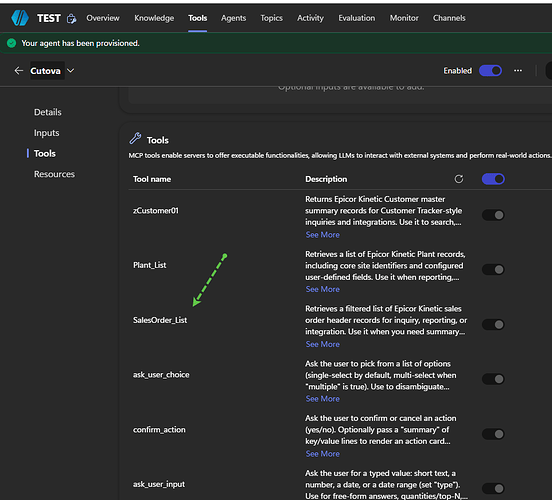Toggle all tools master switch

click(493, 179)
